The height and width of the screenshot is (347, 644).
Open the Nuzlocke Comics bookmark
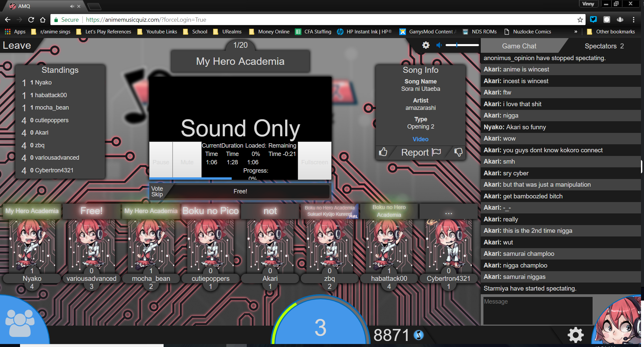pyautogui.click(x=527, y=32)
